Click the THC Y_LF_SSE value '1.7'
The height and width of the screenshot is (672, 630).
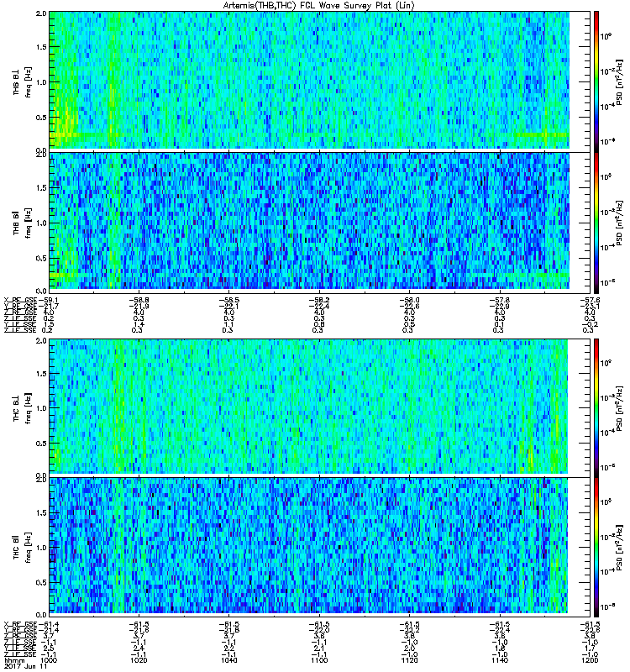pyautogui.click(x=590, y=648)
